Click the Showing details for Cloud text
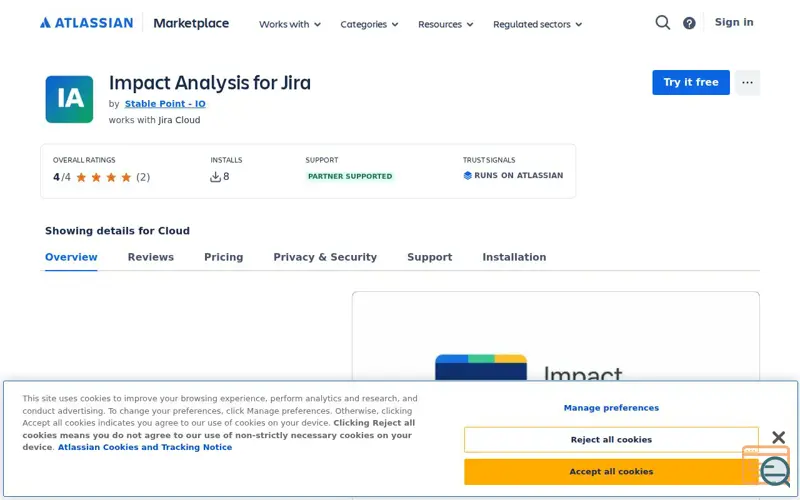Screen dimensions: 800x500 point(117,231)
